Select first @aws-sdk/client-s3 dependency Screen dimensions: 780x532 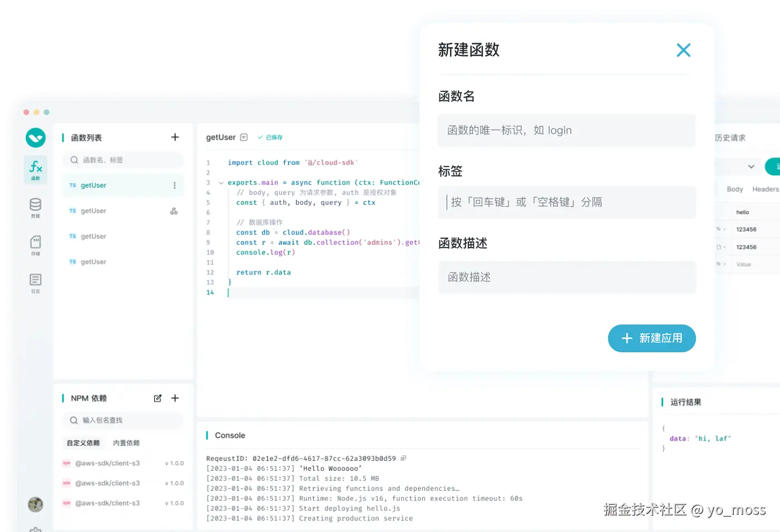[x=123, y=463]
